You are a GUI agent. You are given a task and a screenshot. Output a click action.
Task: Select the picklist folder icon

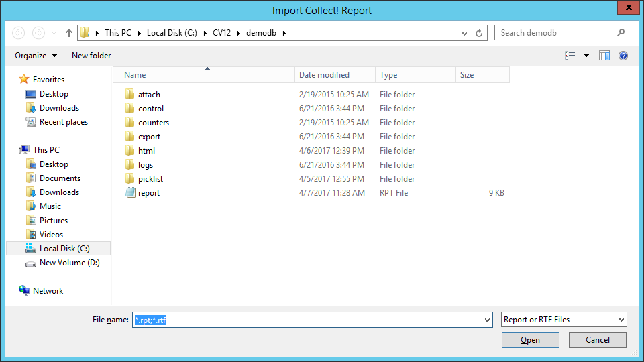click(x=129, y=179)
